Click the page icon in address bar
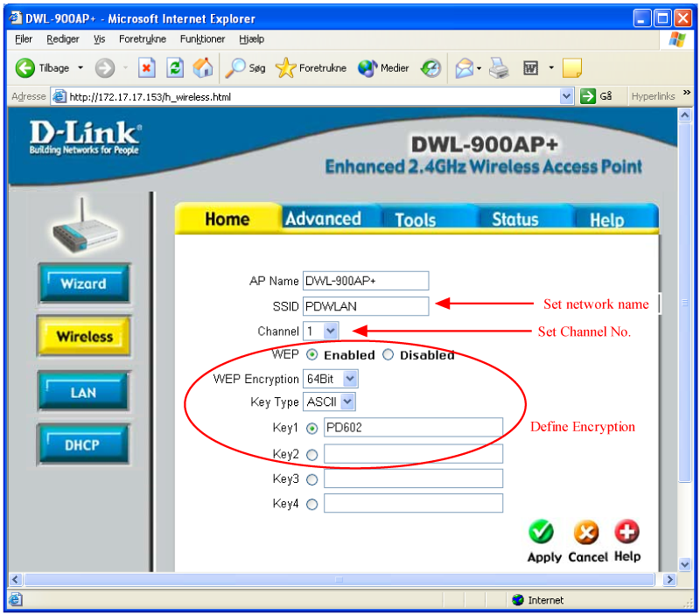 point(59,96)
